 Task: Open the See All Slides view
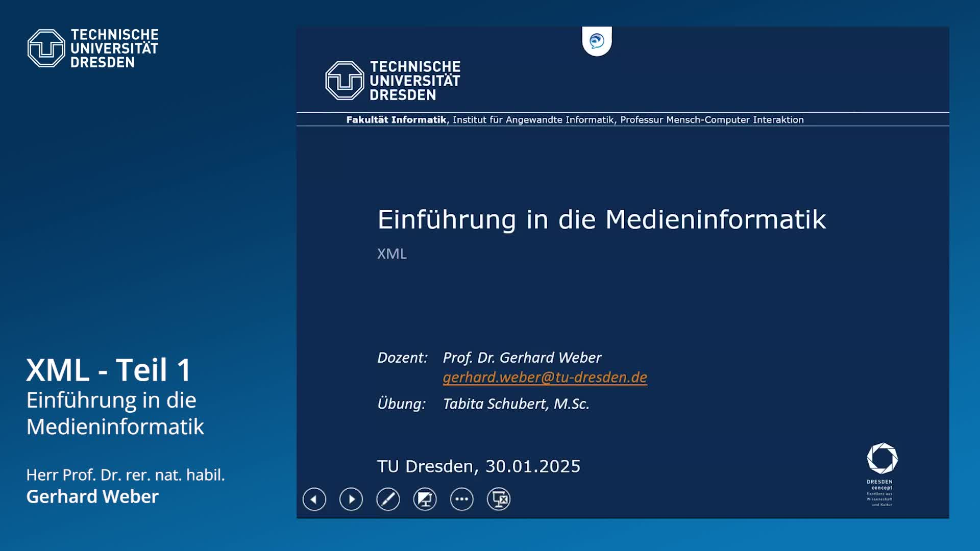point(425,499)
